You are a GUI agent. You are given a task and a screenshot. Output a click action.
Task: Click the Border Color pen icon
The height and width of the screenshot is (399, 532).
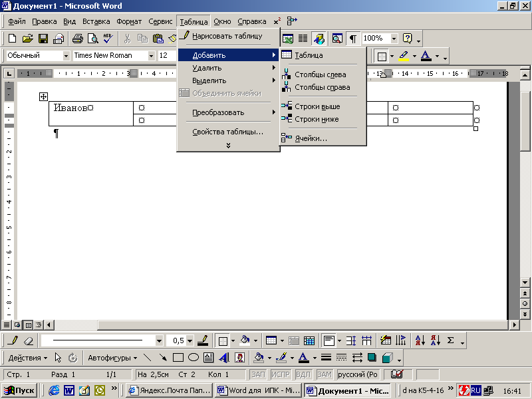click(x=203, y=340)
